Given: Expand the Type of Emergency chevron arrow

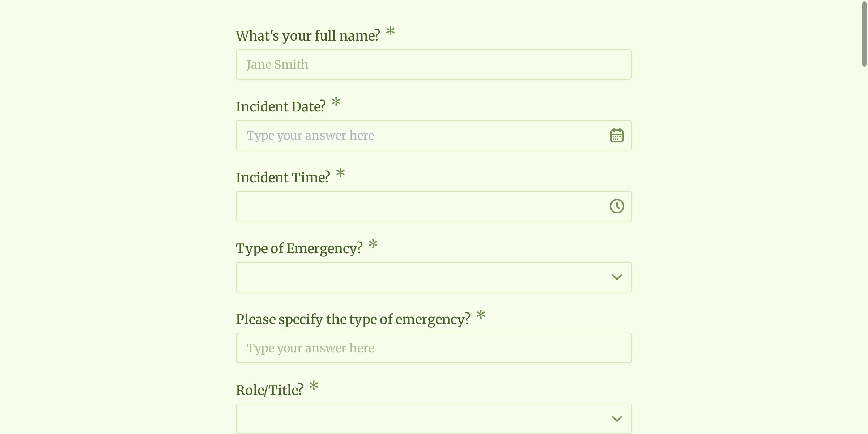Looking at the screenshot, I should coord(617,277).
